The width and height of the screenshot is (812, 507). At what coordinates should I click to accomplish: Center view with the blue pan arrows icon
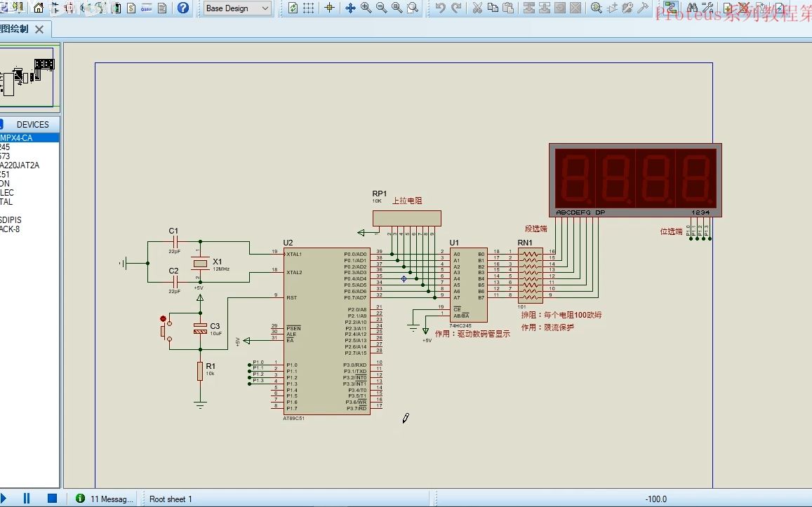351,8
